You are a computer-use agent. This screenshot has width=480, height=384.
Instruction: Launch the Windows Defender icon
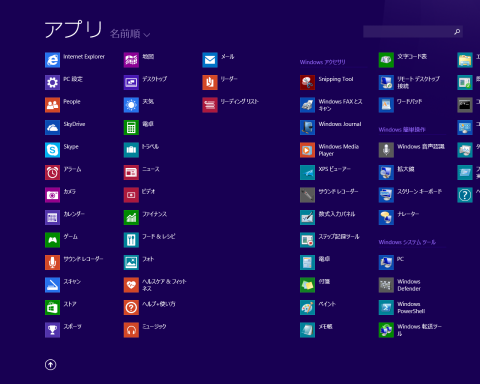pos(386,285)
